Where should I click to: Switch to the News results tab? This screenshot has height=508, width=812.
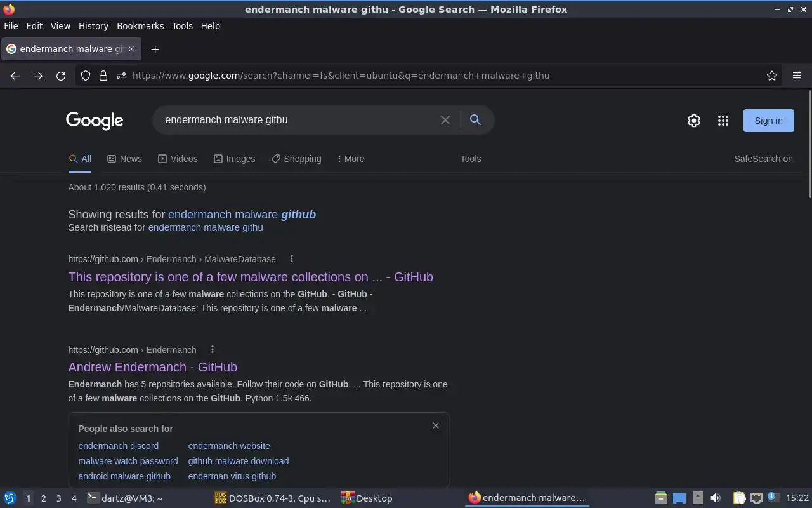pyautogui.click(x=124, y=159)
